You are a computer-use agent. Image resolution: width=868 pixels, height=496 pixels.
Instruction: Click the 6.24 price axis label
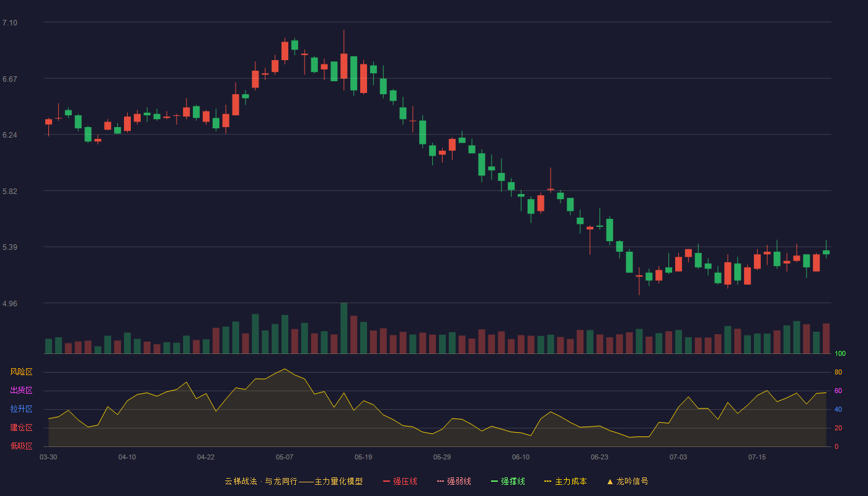click(10, 135)
